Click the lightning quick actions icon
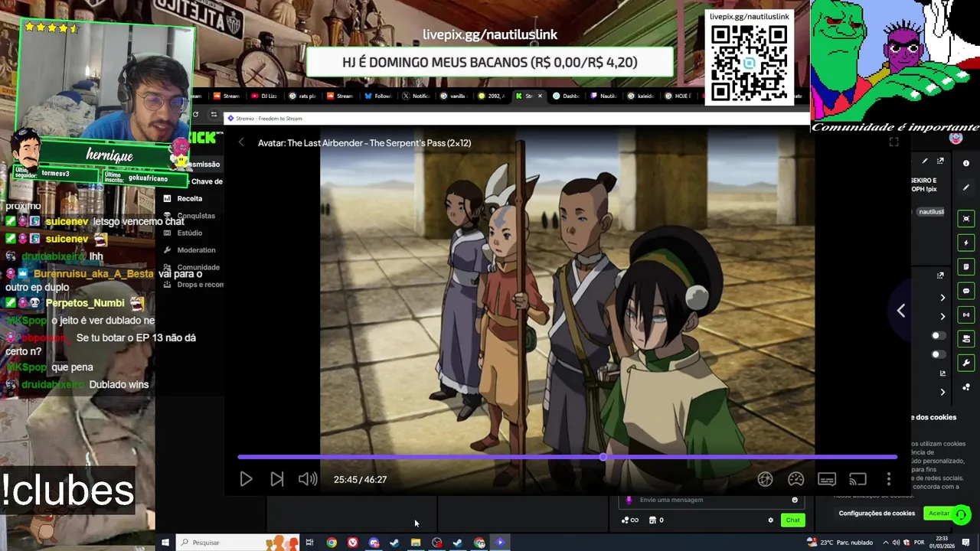Image resolution: width=980 pixels, height=551 pixels. pyautogui.click(x=966, y=243)
